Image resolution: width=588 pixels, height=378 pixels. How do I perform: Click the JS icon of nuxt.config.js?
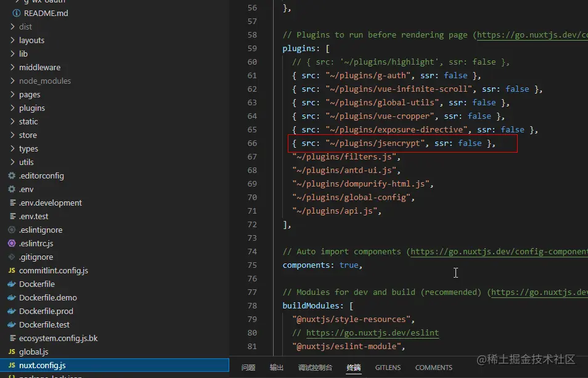click(x=12, y=365)
